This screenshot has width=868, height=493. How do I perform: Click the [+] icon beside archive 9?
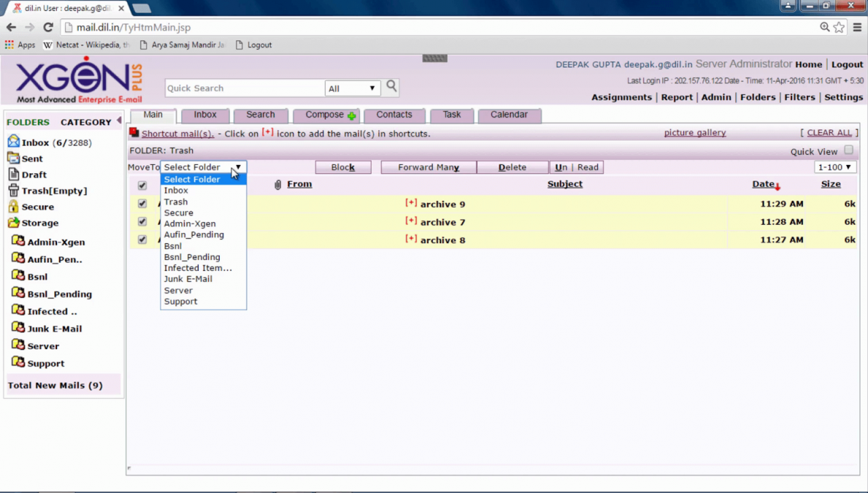tap(411, 204)
